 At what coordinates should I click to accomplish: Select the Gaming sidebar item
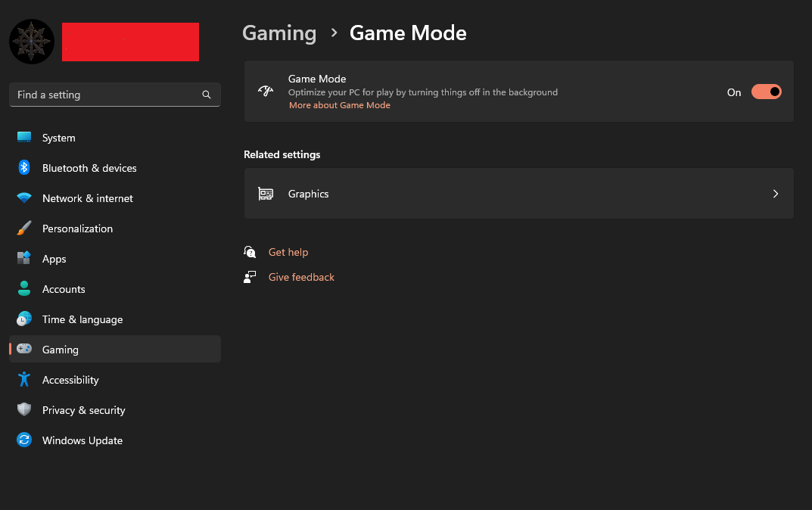(x=115, y=349)
